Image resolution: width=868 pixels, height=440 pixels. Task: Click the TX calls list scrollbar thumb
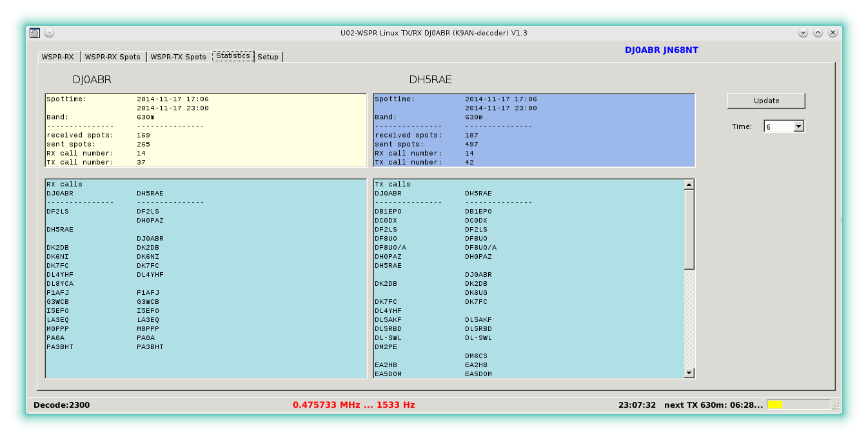pos(689,229)
